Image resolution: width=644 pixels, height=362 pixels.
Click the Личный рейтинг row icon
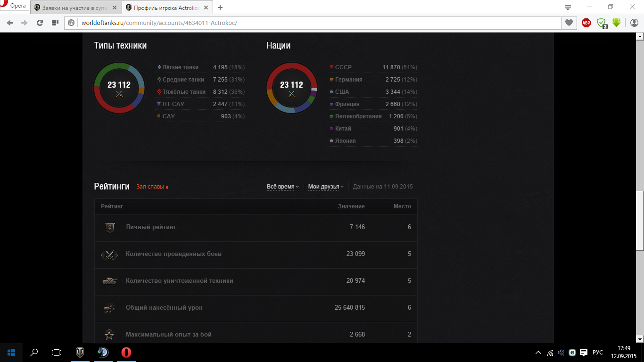pyautogui.click(x=110, y=227)
